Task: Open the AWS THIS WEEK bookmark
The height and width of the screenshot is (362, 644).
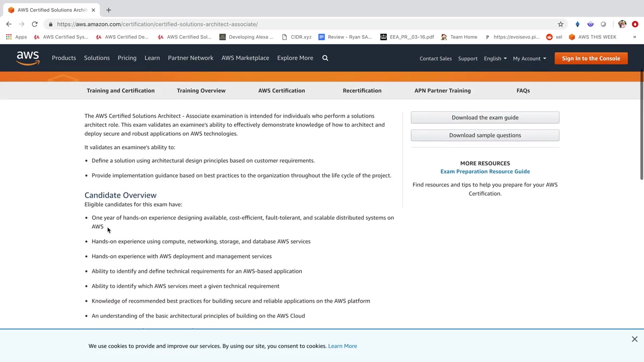Action: point(592,37)
